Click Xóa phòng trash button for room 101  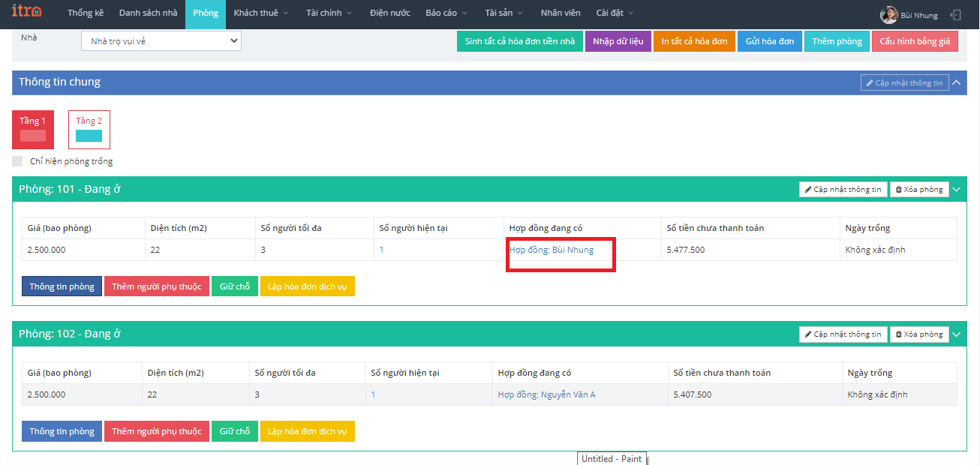pos(919,190)
